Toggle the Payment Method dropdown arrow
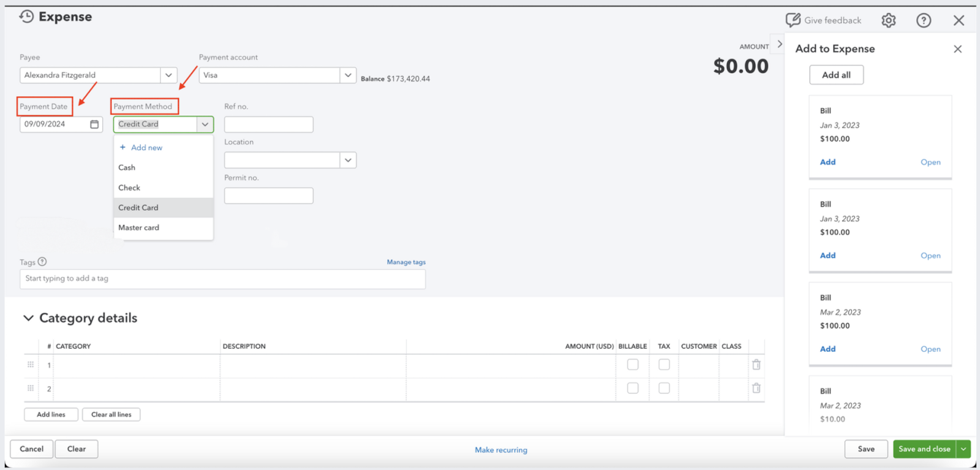Viewport: 980px width, 470px height. [205, 124]
